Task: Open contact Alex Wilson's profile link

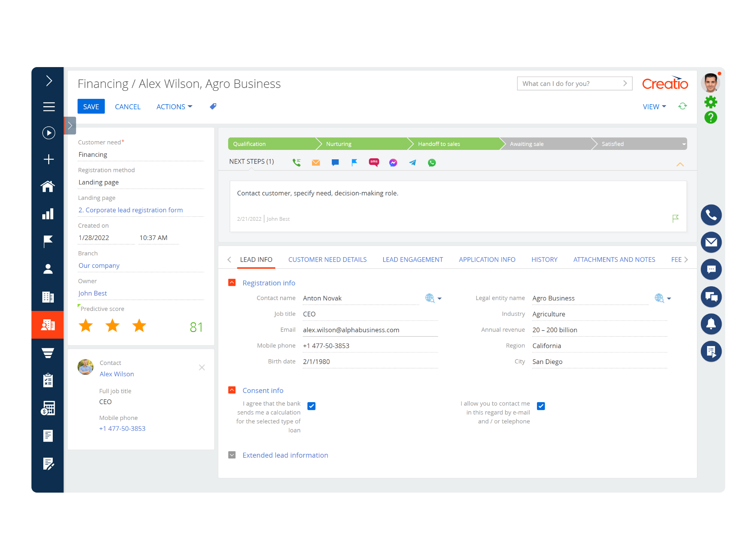Action: point(117,374)
